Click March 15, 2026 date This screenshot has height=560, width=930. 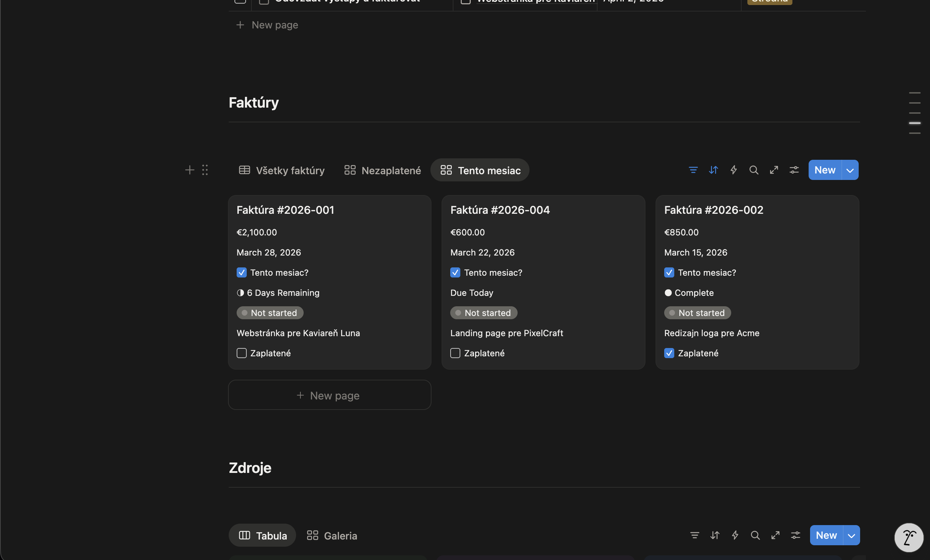(696, 253)
